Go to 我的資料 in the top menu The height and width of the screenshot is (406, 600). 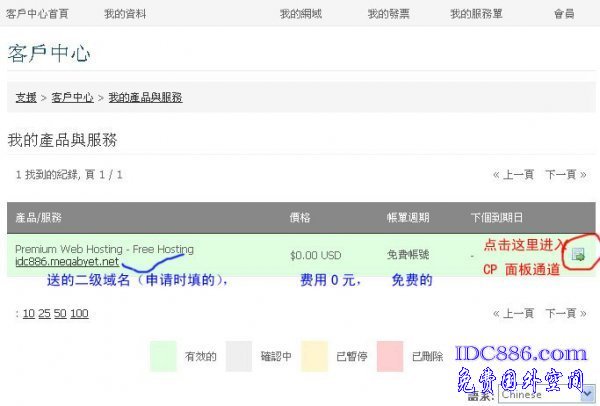pyautogui.click(x=123, y=14)
